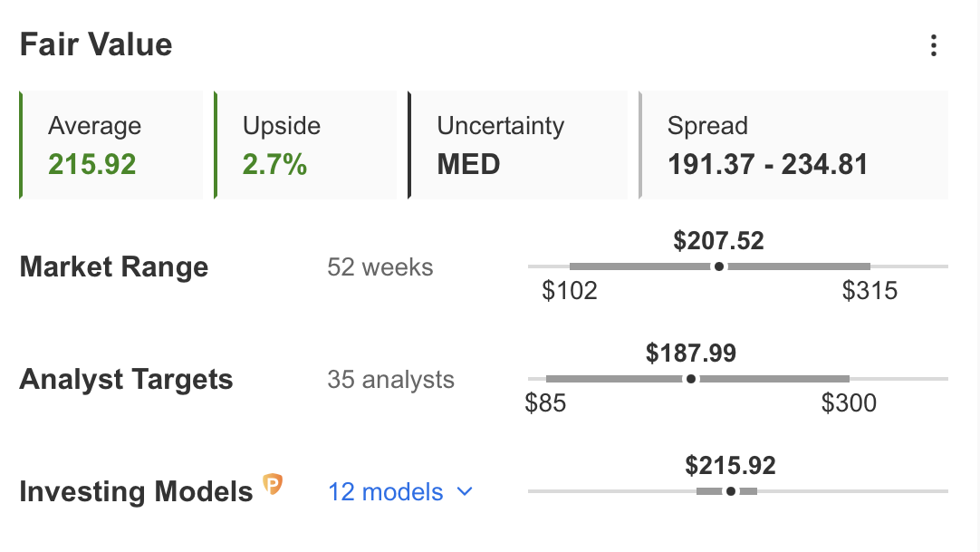The image size is (980, 552).
Task: Click the Investing Models label
Action: 136,492
